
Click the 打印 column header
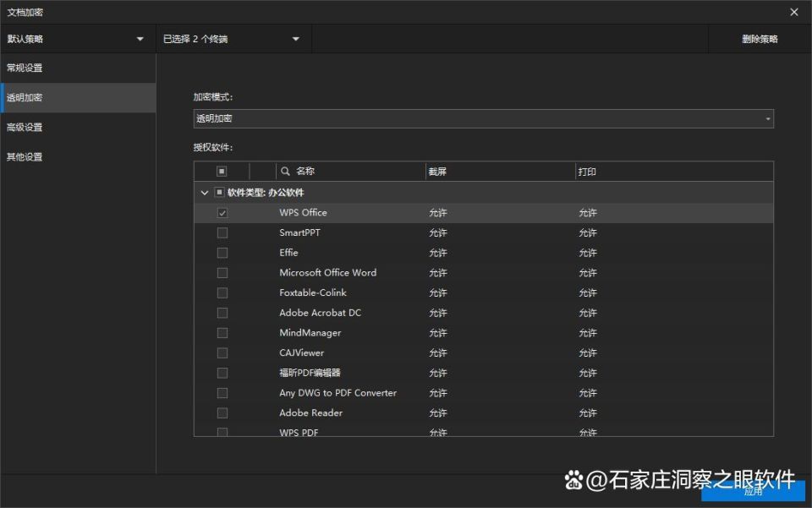[587, 172]
